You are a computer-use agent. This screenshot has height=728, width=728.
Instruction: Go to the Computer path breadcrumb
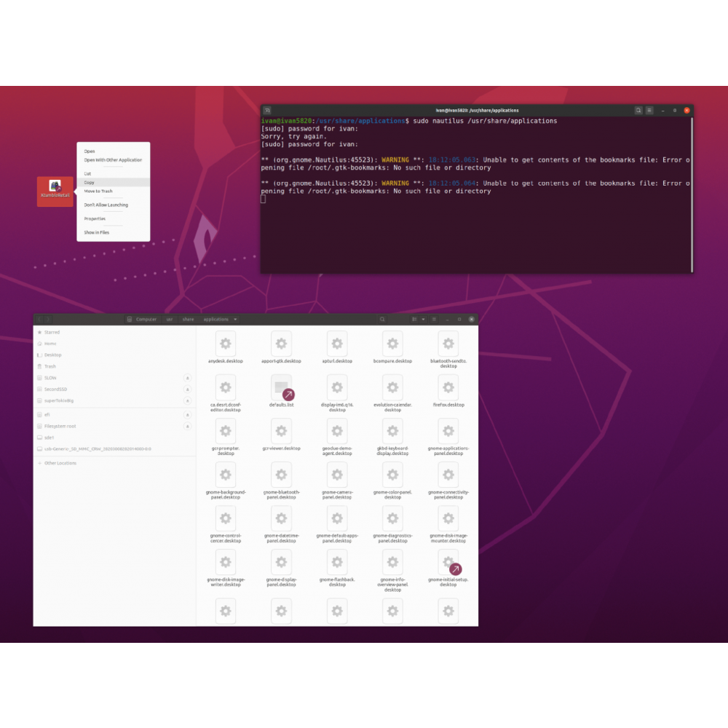click(x=143, y=320)
